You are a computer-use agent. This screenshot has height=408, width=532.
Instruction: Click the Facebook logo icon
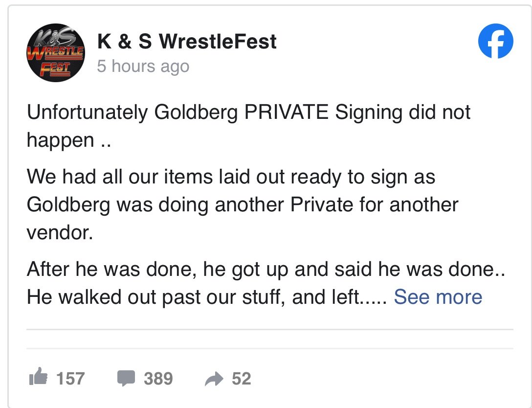(495, 41)
